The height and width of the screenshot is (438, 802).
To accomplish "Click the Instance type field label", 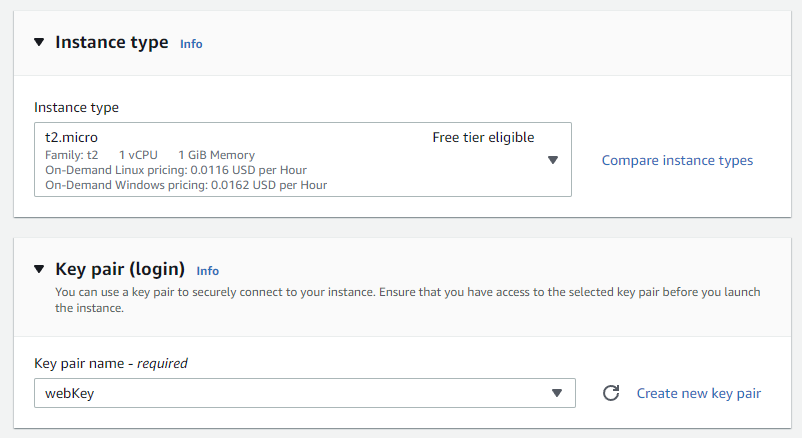I will 76,107.
